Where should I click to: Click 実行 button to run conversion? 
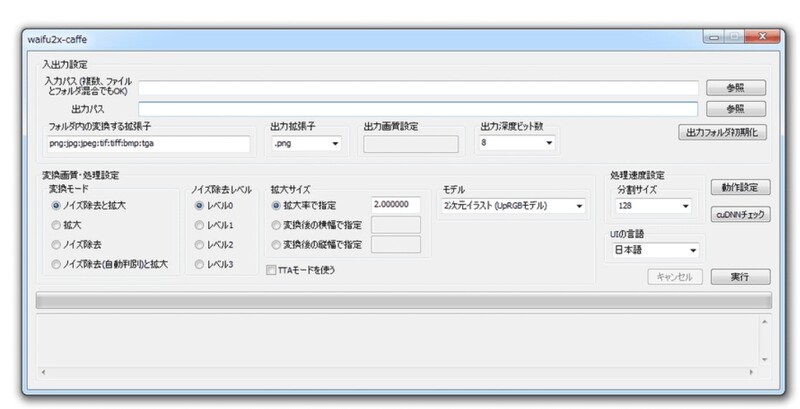coord(740,277)
